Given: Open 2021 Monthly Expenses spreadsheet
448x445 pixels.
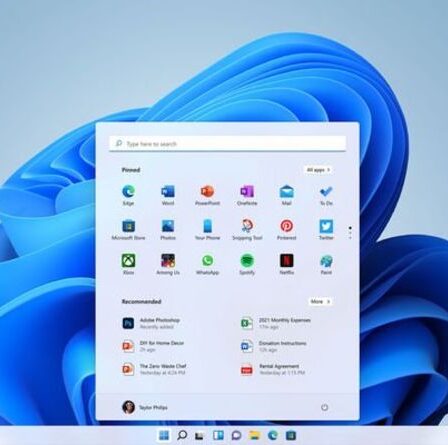Looking at the screenshot, I should click(x=276, y=323).
